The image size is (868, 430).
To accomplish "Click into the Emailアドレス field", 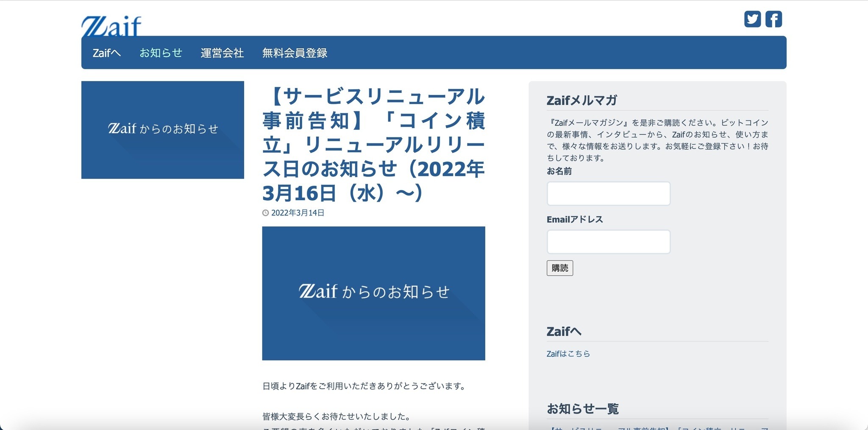I will click(608, 242).
